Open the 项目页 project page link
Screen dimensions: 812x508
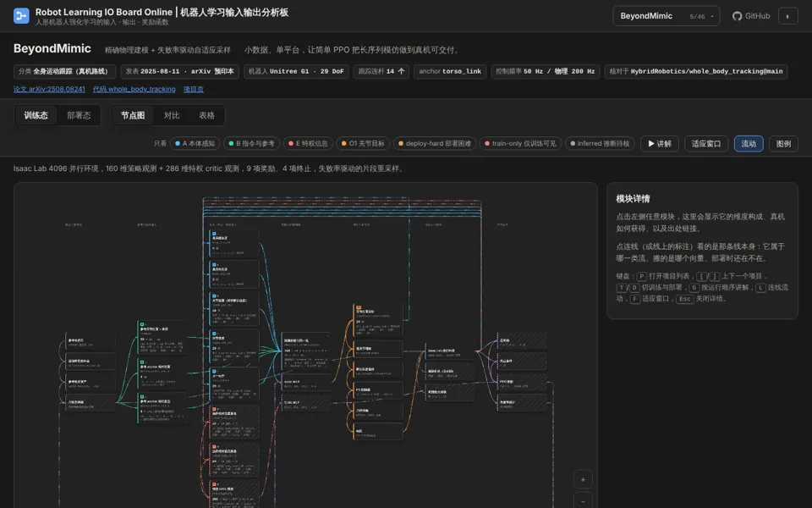193,89
